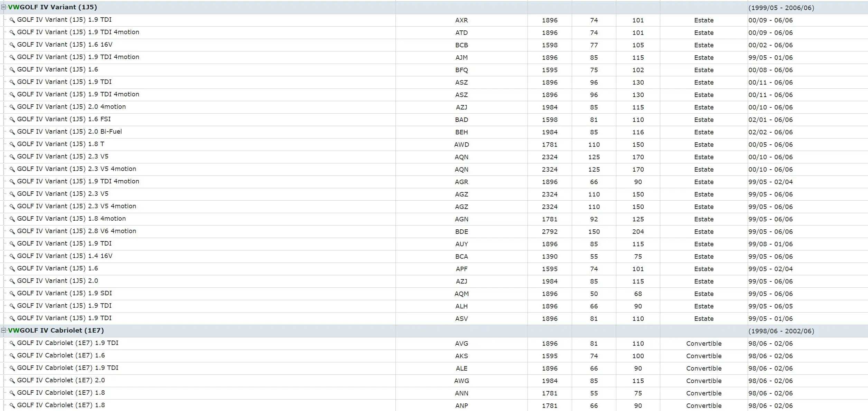
Task: Click magnifier icon of Cabriolet 1.9 TDI AVG row
Action: (12, 343)
